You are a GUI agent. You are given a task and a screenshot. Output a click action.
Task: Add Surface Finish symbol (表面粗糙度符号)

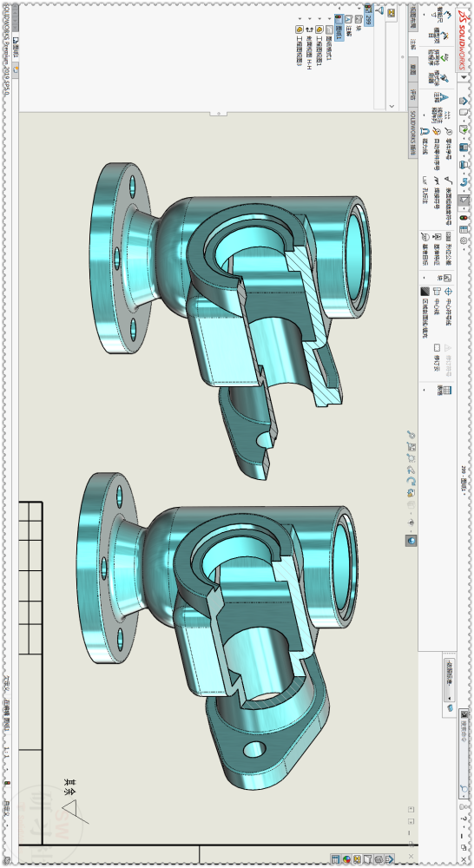coord(449,202)
